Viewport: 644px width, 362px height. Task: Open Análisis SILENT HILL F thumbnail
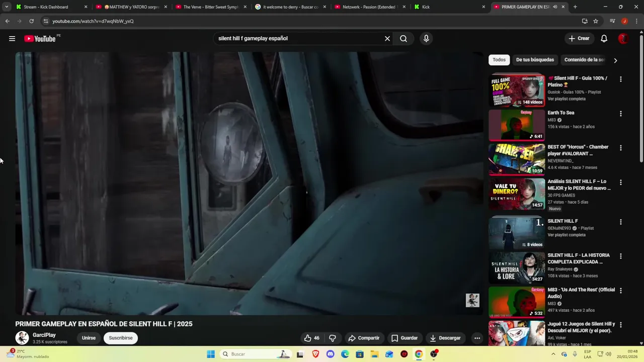tap(517, 193)
